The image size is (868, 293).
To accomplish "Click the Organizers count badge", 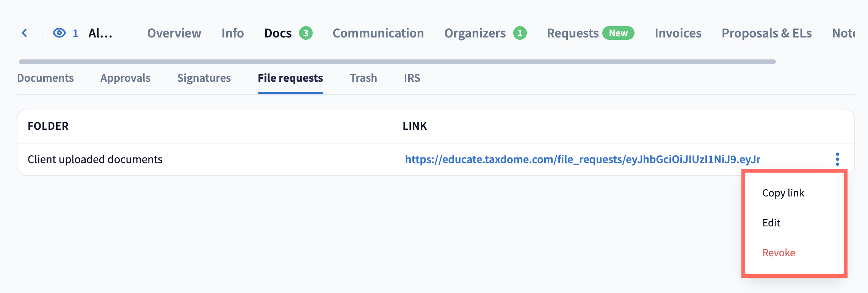I will (520, 33).
